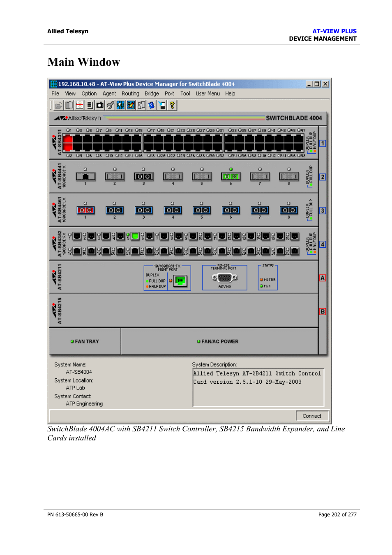Click the AT-SB4004 system name value

pyautogui.click(x=79, y=372)
